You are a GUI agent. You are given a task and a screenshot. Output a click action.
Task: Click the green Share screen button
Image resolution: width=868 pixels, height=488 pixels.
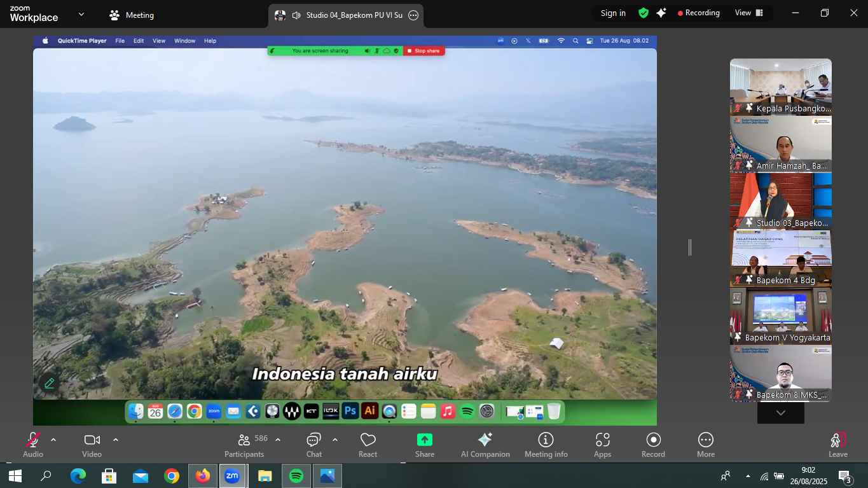click(425, 440)
